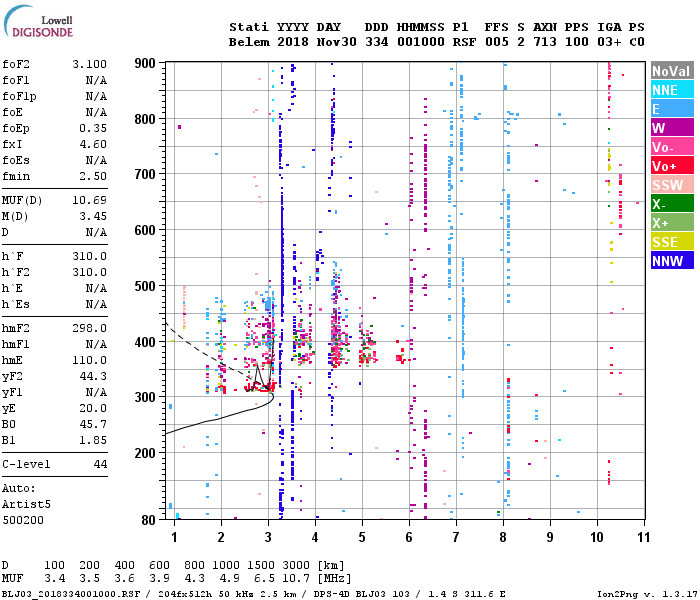Select the Vo- pink legend swatch
The width and height of the screenshot is (700, 600).
click(672, 147)
